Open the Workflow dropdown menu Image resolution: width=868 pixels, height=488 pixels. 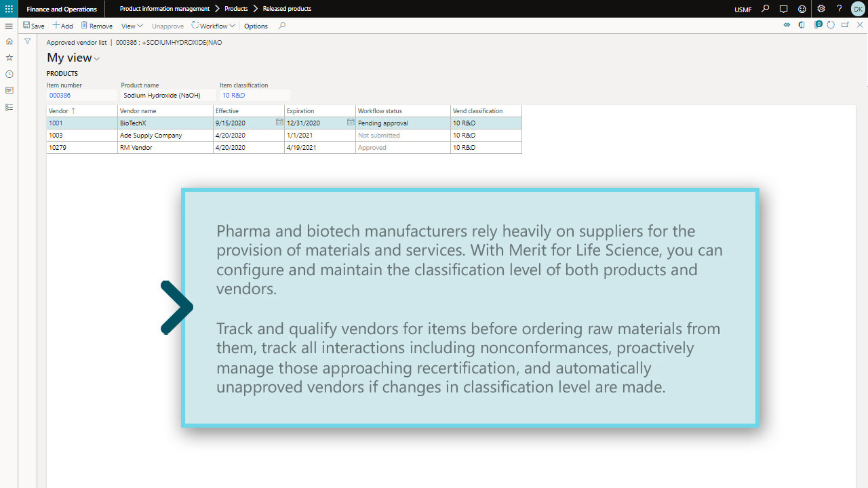point(214,26)
